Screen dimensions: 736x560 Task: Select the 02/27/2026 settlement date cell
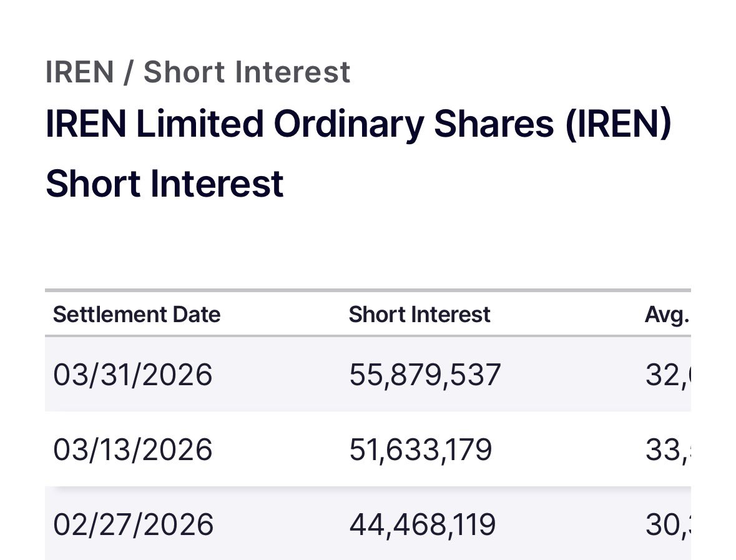tap(134, 524)
